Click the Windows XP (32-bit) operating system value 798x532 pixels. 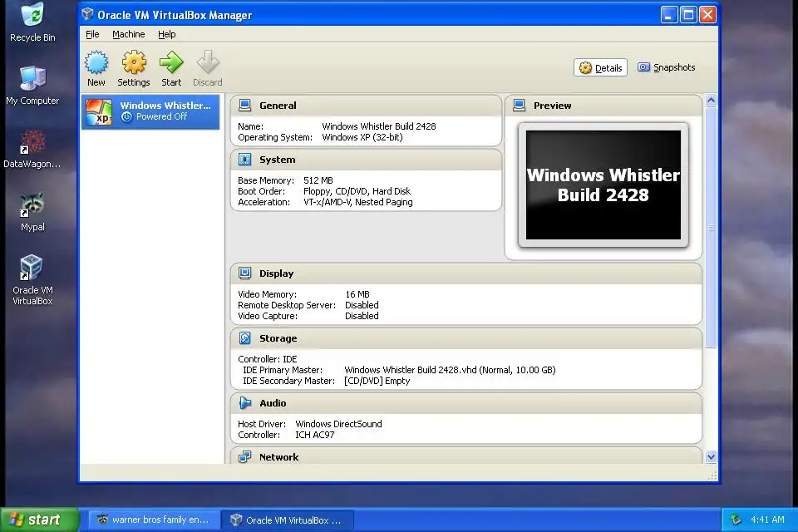(362, 137)
